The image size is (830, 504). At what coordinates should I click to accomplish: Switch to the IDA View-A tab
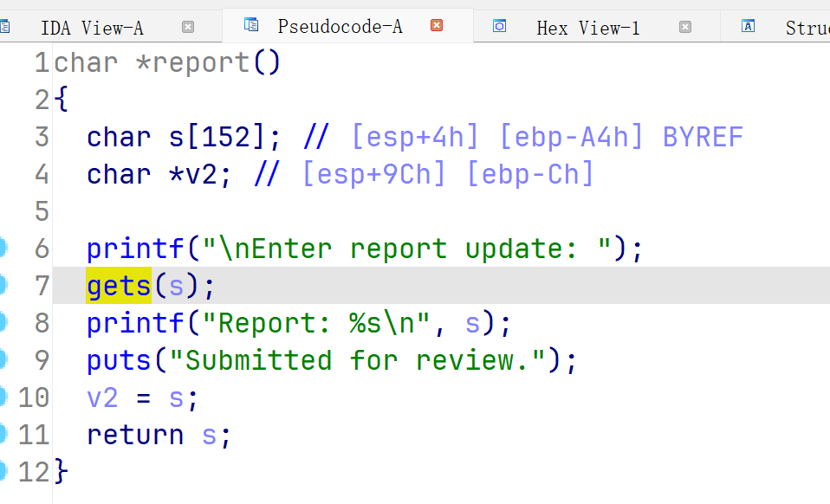[92, 28]
